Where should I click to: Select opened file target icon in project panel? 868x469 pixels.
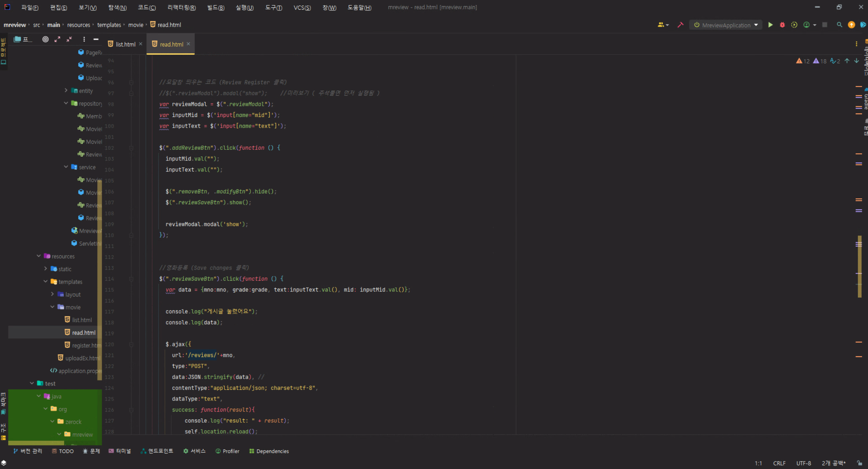[x=45, y=39]
